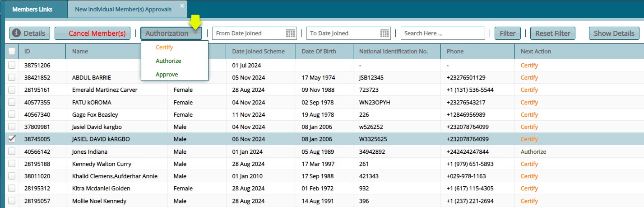Click the Reset Filter button

click(x=553, y=33)
